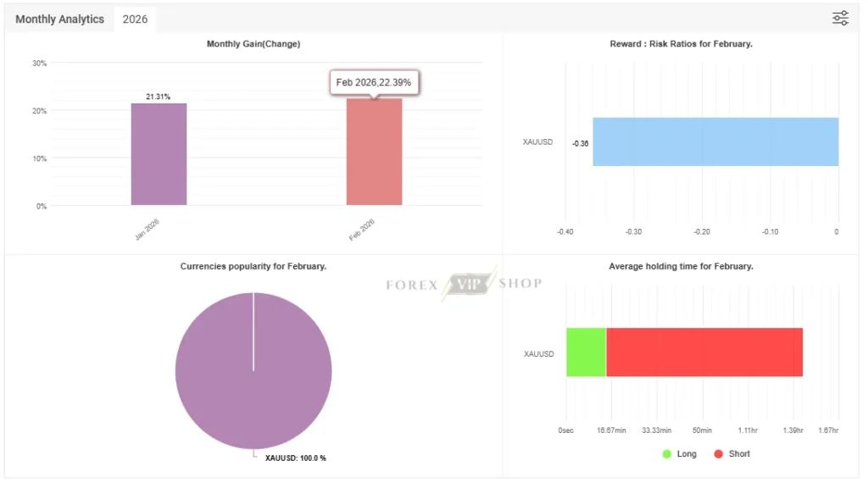Click the red Short holding-time segment

[x=704, y=353]
